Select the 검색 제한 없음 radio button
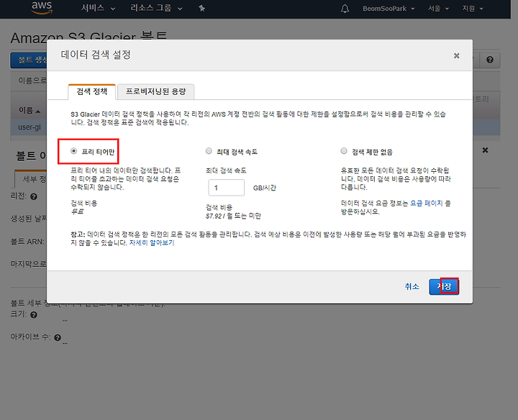Screen dimensions: 518x420 click(344, 151)
